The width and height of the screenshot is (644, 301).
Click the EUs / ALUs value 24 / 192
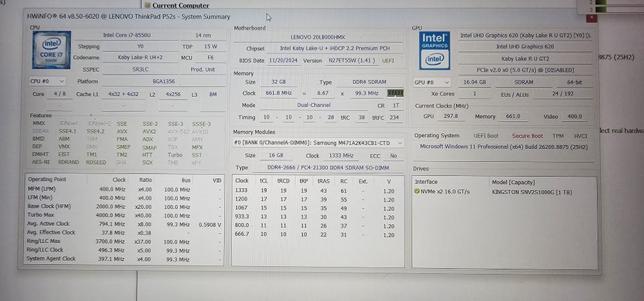(563, 94)
